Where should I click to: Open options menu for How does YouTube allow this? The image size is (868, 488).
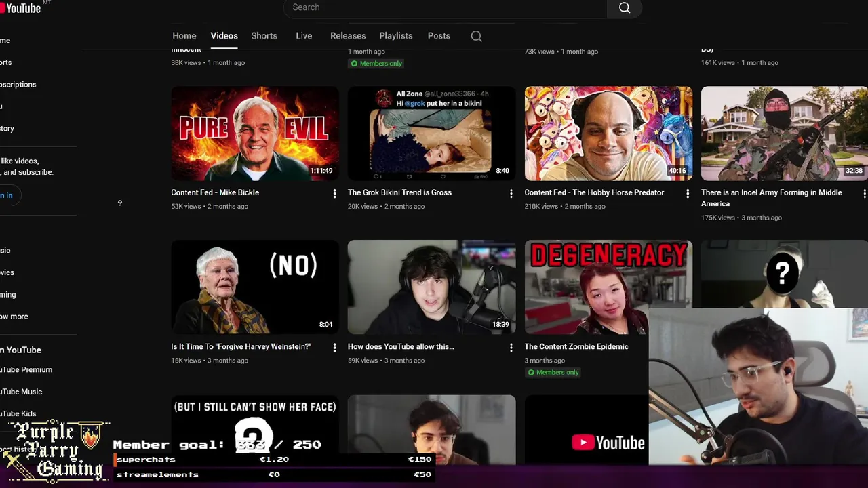[x=511, y=348]
